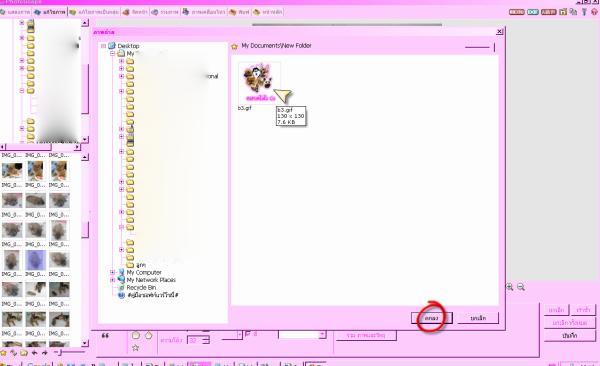
Task: Click the star shape icon in the object panel
Action: [x=135, y=348]
